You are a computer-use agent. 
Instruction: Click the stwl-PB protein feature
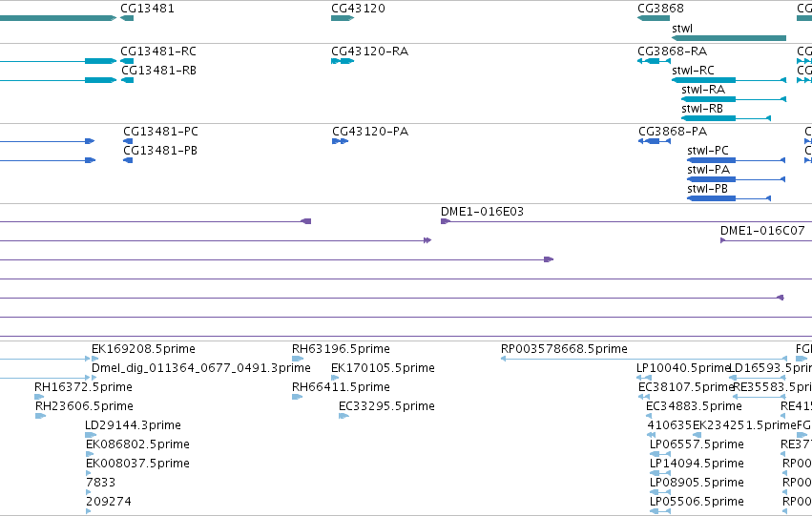[x=729, y=198]
